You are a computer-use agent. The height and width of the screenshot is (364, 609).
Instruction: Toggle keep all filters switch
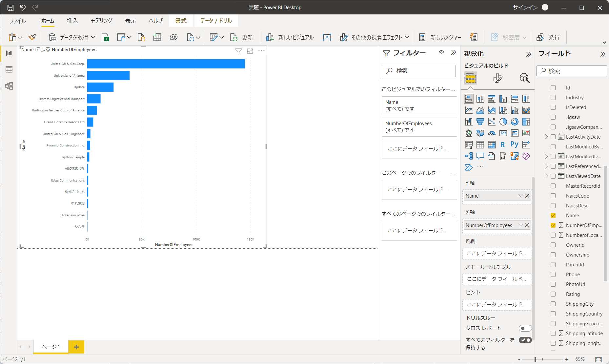pyautogui.click(x=525, y=340)
